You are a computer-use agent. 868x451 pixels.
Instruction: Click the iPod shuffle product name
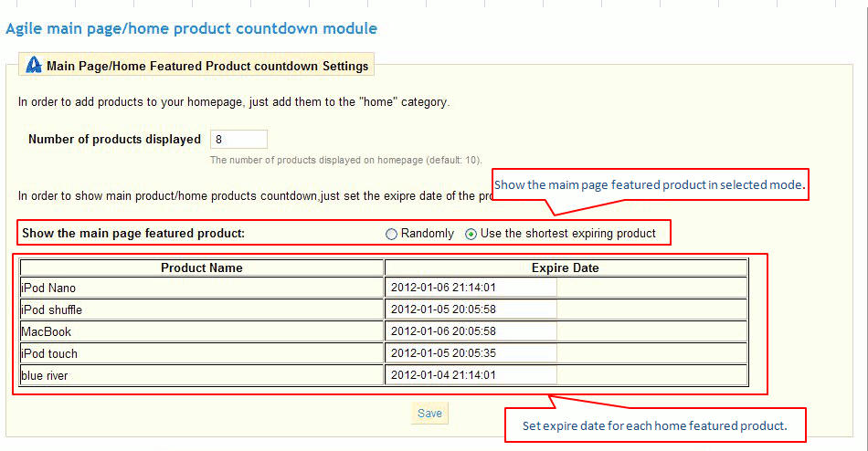click(x=51, y=309)
